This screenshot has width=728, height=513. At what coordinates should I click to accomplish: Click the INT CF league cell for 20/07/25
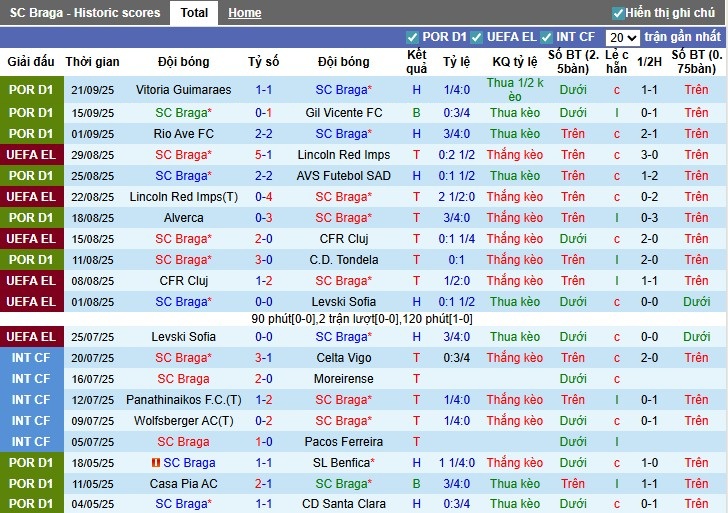pos(32,358)
